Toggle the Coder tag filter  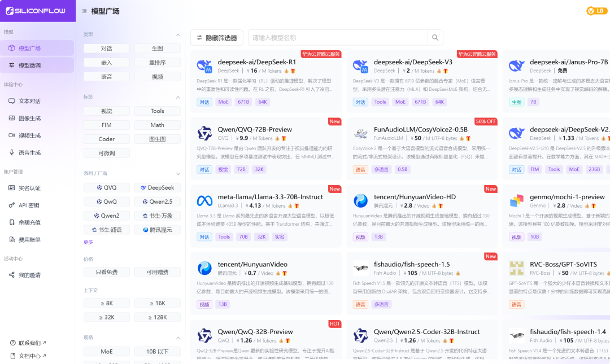pos(107,139)
